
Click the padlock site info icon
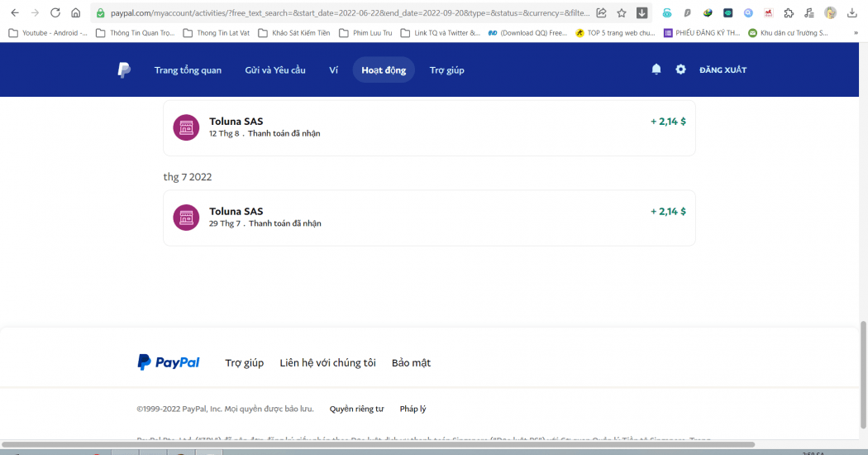pos(100,12)
